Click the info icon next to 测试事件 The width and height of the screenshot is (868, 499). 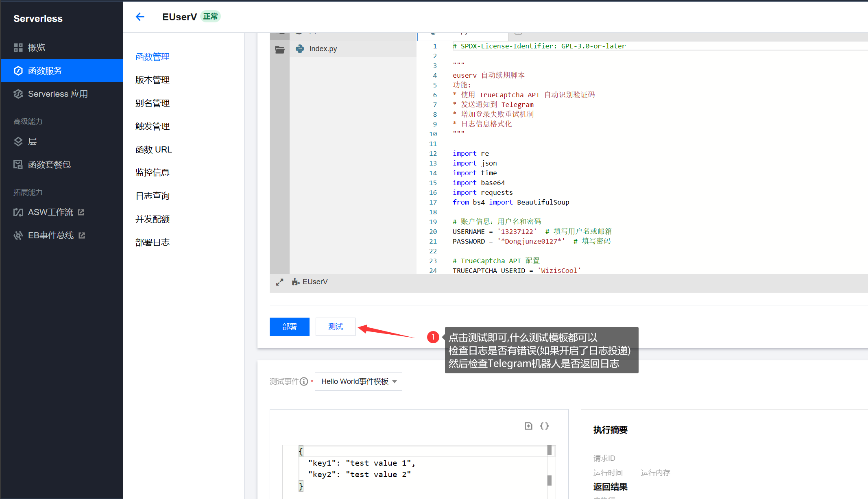(304, 381)
